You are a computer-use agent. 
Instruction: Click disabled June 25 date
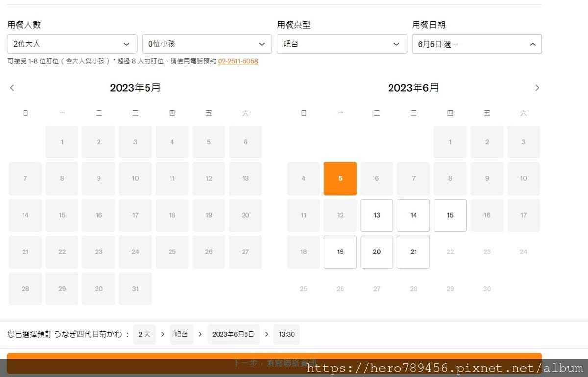point(303,289)
